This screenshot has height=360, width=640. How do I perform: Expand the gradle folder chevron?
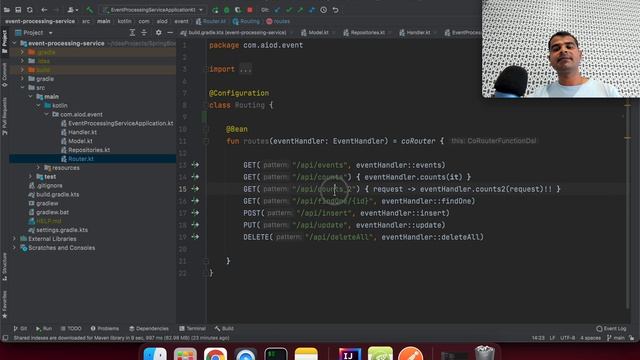tap(22, 79)
